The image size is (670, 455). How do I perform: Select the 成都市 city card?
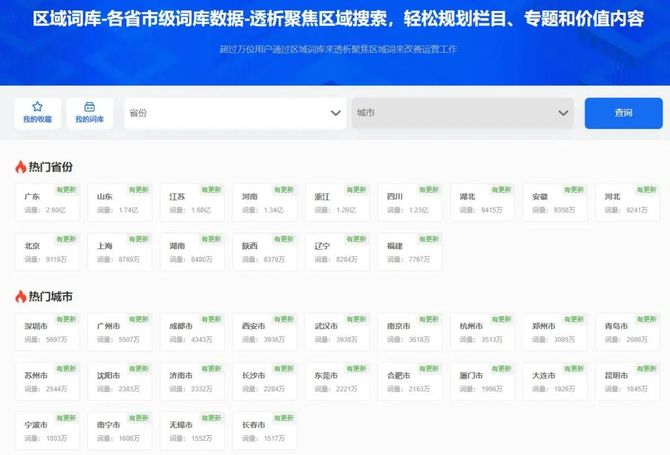[x=192, y=332]
